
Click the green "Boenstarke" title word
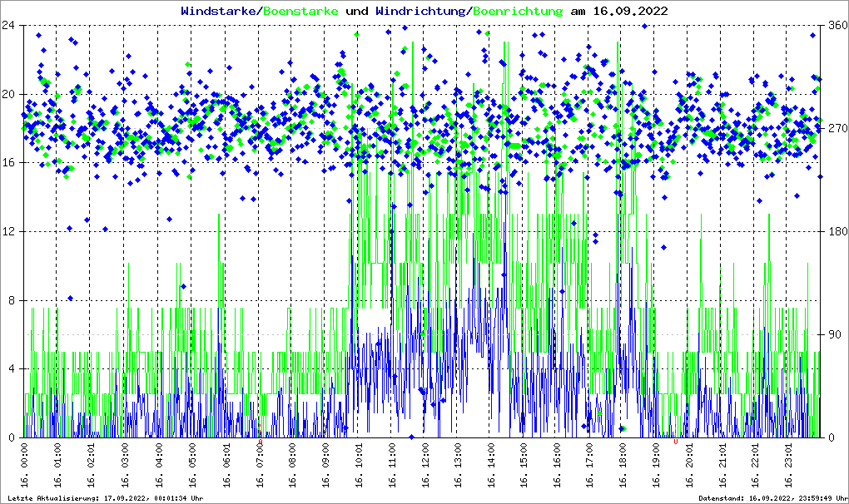[x=300, y=12]
